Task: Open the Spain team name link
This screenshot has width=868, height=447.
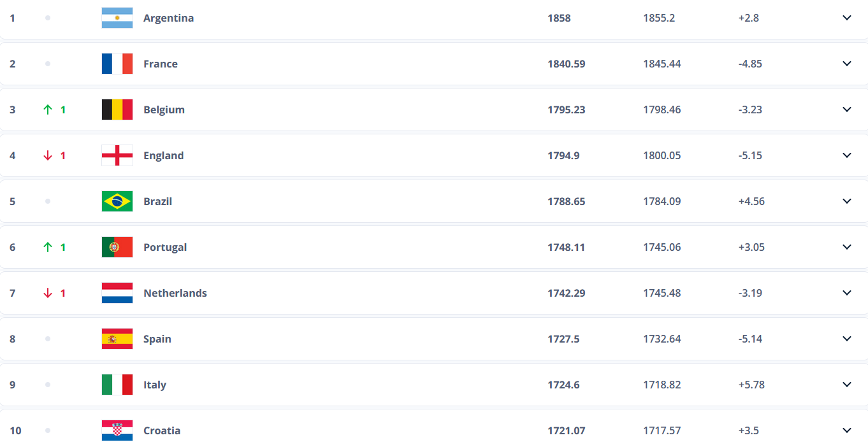Action: [x=157, y=339]
